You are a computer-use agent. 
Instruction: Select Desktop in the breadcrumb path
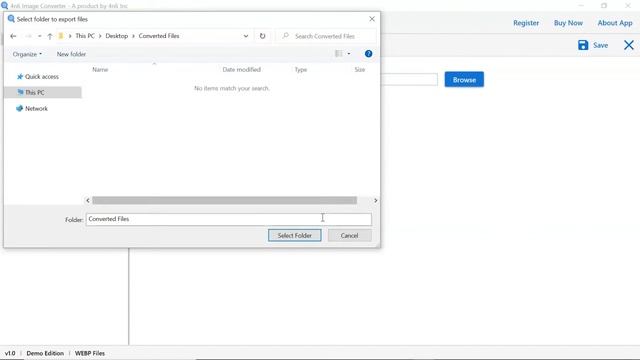coord(117,36)
